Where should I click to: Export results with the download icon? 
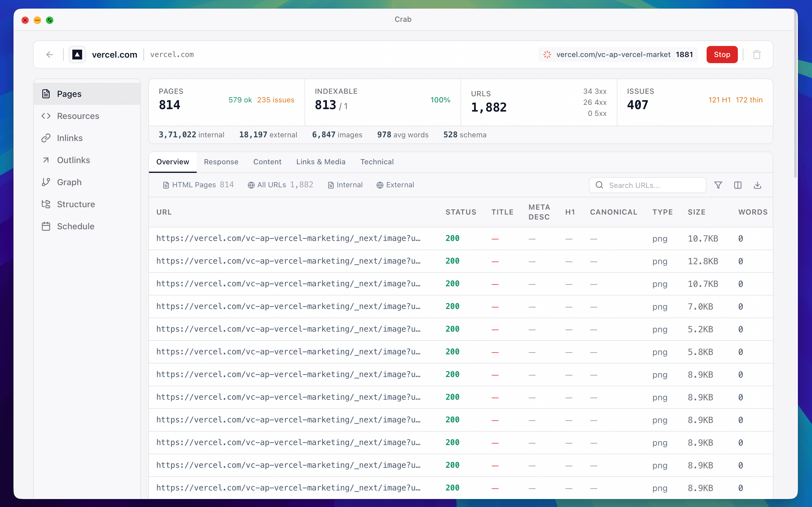[x=758, y=185]
